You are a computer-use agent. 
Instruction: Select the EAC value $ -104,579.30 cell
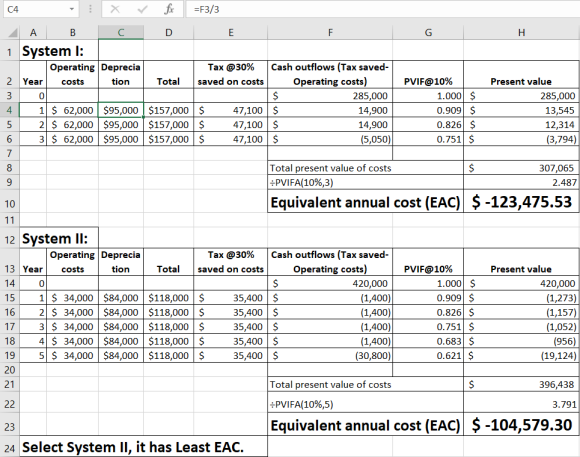(521, 425)
